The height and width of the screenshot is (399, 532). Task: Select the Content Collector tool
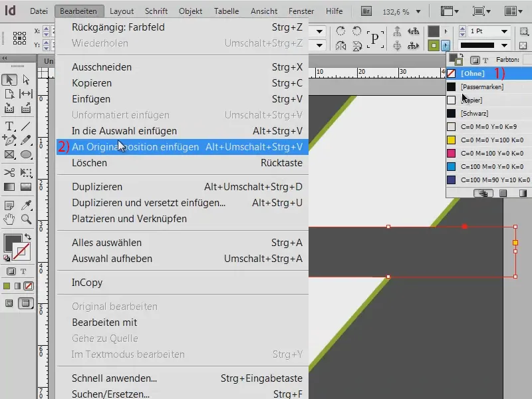(9, 108)
